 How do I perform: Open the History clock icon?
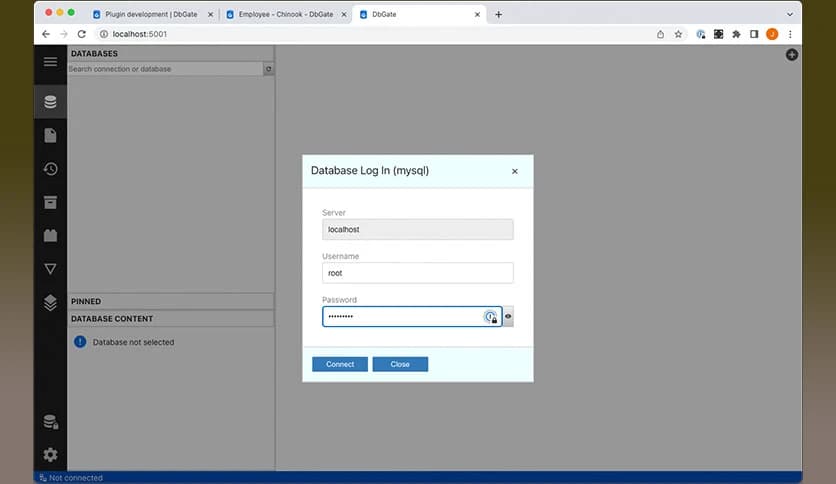(x=50, y=169)
